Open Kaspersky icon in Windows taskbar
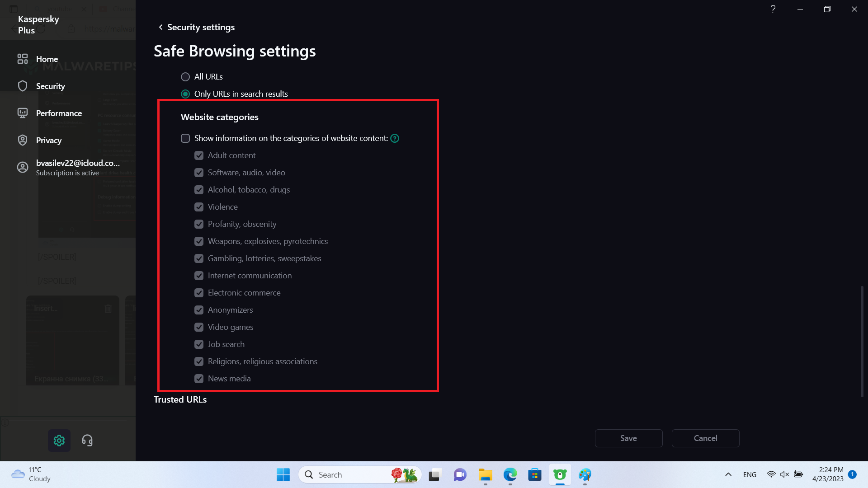 560,474
